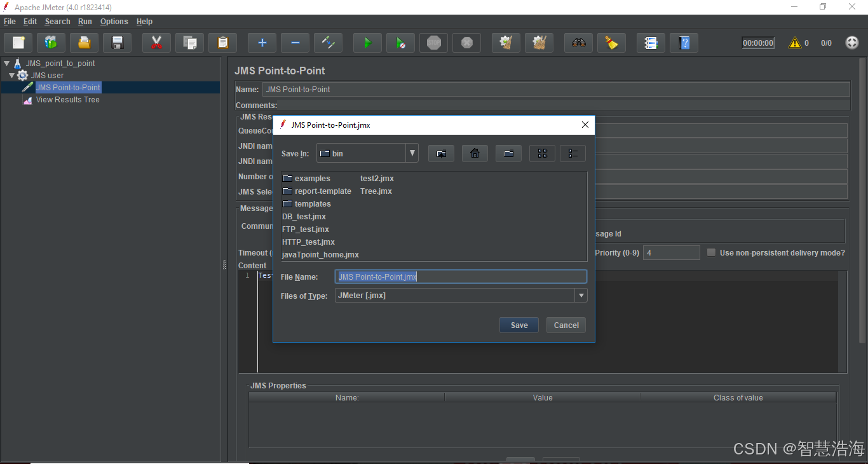Image resolution: width=868 pixels, height=464 pixels.
Task: Click the Save button in dialog
Action: point(519,325)
